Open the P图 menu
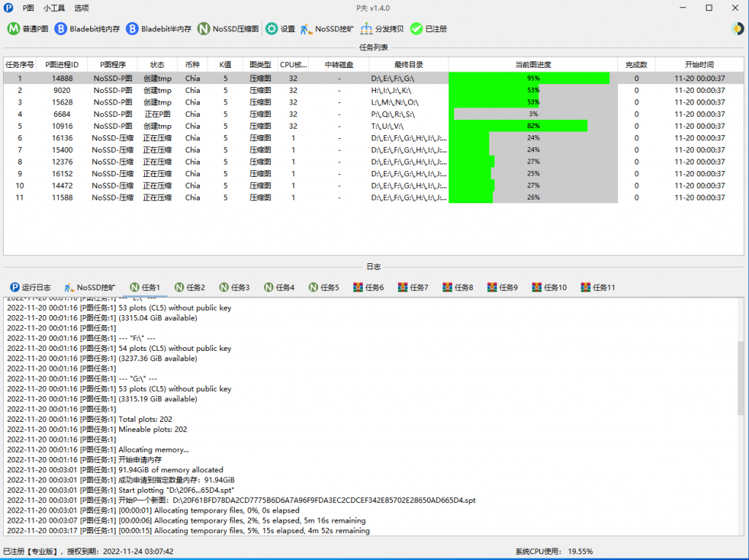 [x=28, y=8]
